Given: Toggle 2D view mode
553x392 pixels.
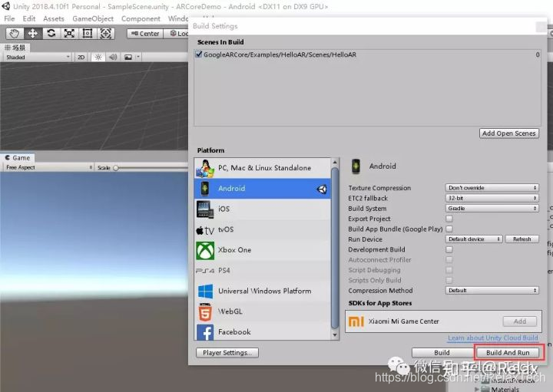Looking at the screenshot, I should point(81,57).
